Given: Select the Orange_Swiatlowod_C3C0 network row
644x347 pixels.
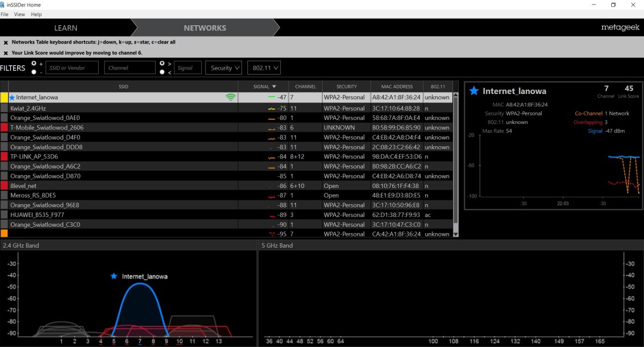Looking at the screenshot, I should 226,224.
